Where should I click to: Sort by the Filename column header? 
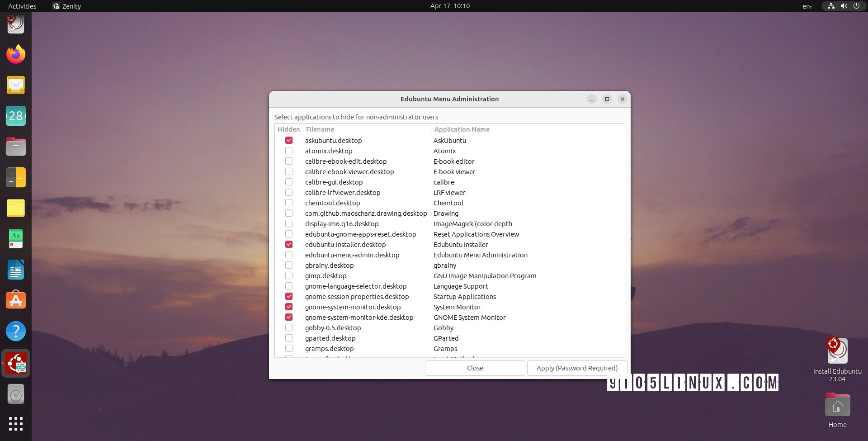[x=320, y=129]
